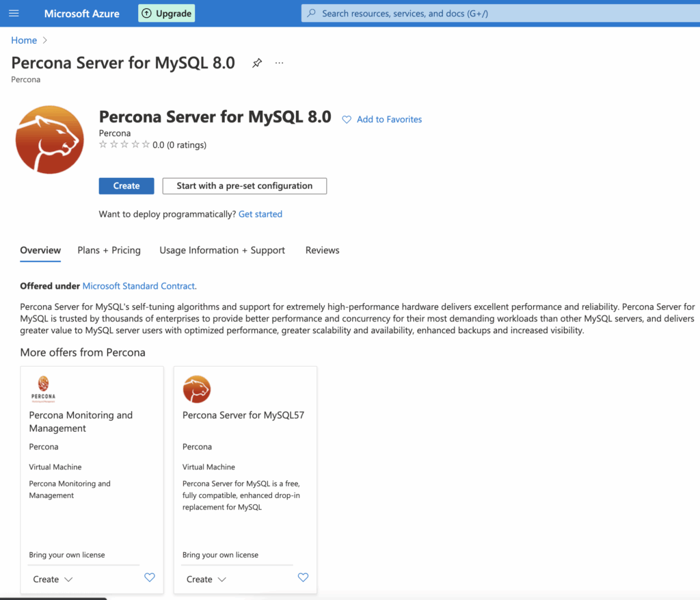
Task: Open the Reviews tab
Action: (322, 250)
